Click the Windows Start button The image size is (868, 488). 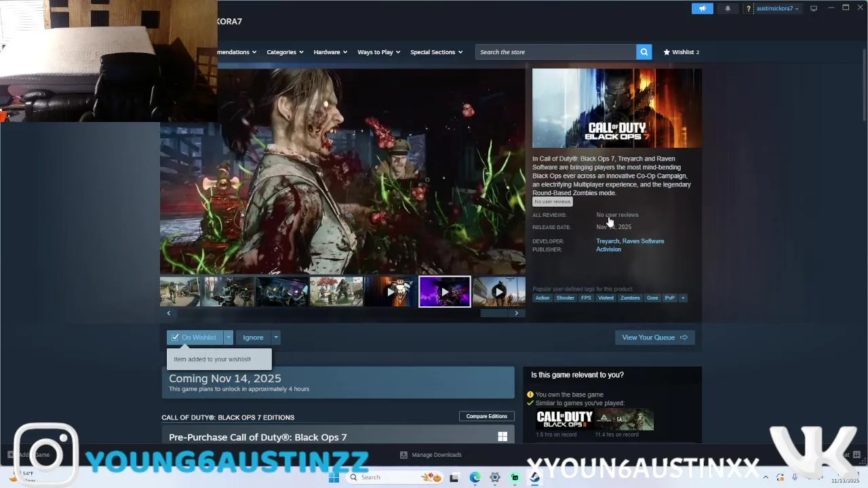pos(334,478)
